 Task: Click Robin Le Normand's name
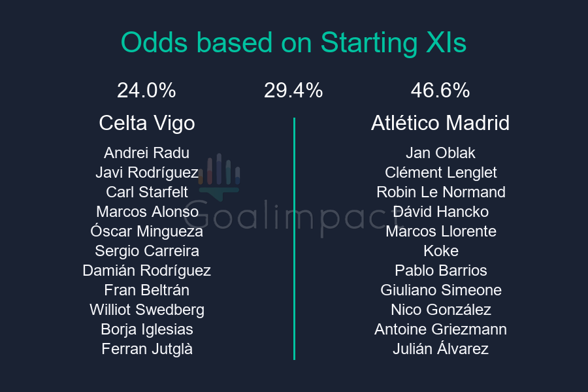[x=440, y=192]
